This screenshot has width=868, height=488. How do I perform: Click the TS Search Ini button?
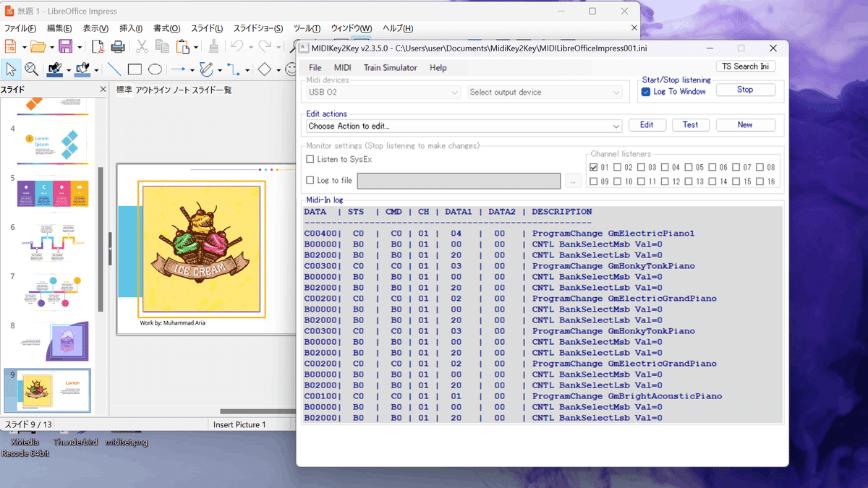click(x=746, y=67)
